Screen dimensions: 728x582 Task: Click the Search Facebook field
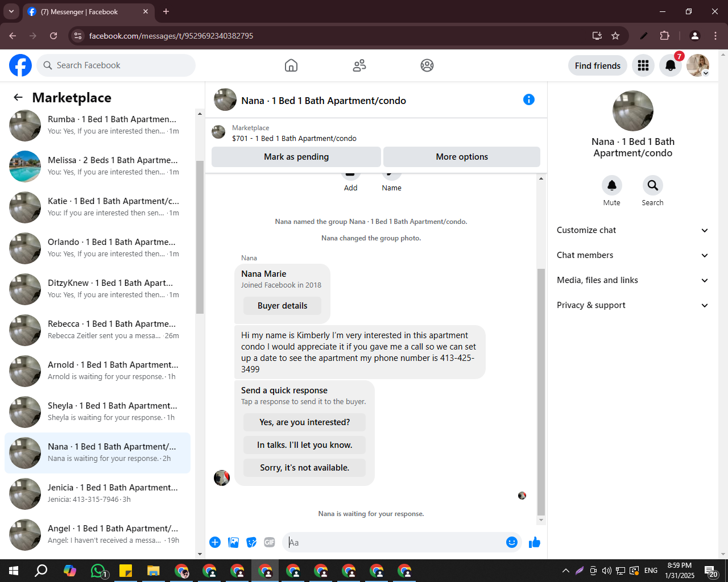click(116, 65)
